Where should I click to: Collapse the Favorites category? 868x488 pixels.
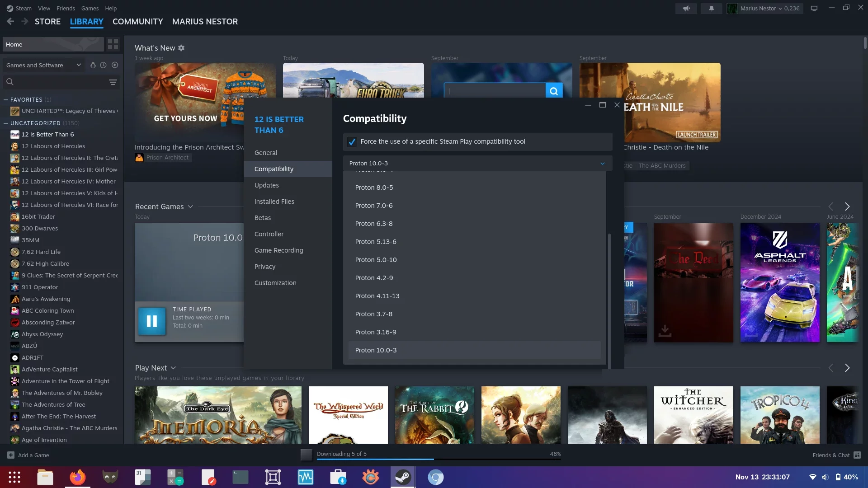tap(6, 99)
